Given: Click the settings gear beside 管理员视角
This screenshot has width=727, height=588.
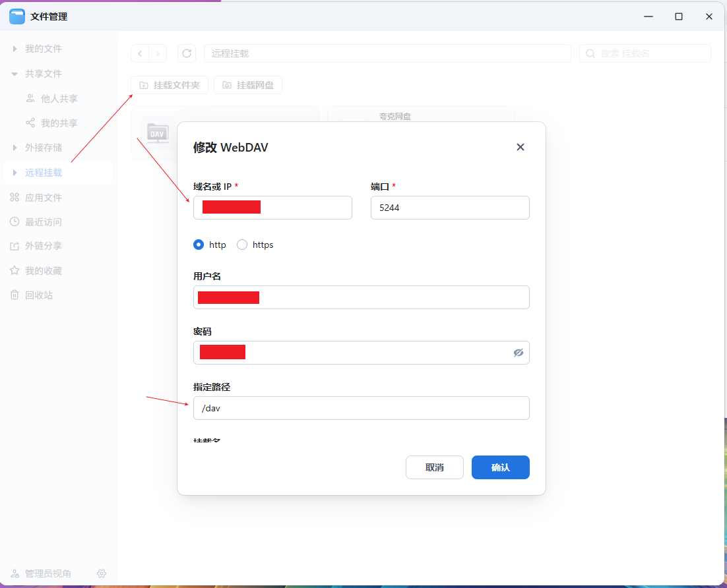Looking at the screenshot, I should 102,573.
